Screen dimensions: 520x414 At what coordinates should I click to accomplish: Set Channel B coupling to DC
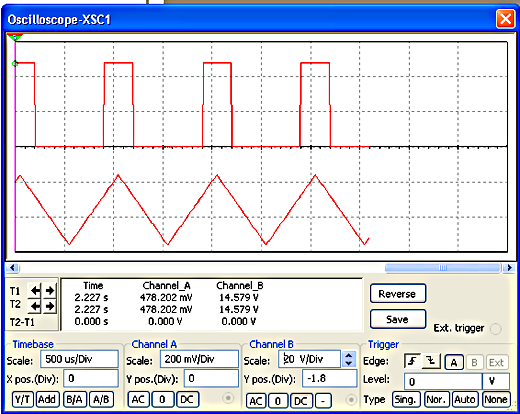(x=301, y=401)
